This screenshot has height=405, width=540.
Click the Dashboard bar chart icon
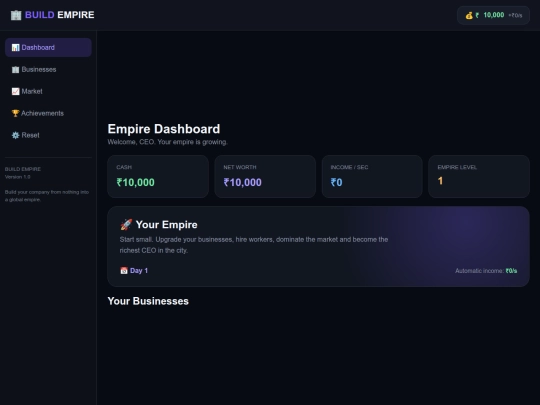click(x=15, y=48)
